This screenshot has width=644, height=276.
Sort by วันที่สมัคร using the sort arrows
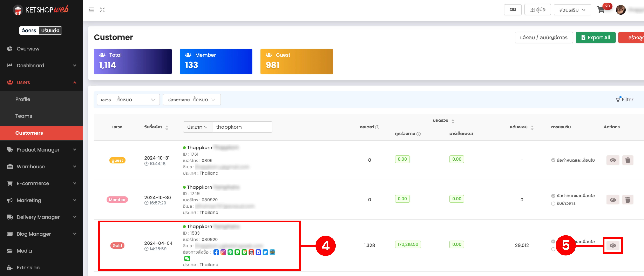coord(167,128)
